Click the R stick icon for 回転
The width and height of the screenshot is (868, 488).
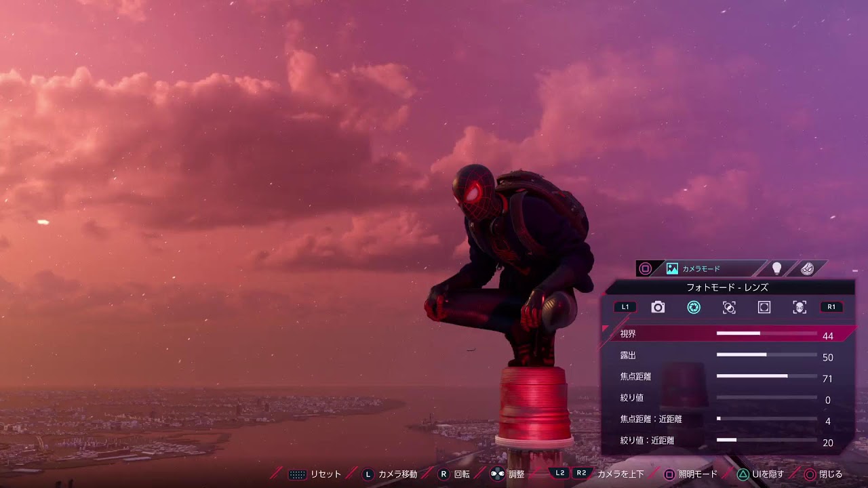coord(443,474)
